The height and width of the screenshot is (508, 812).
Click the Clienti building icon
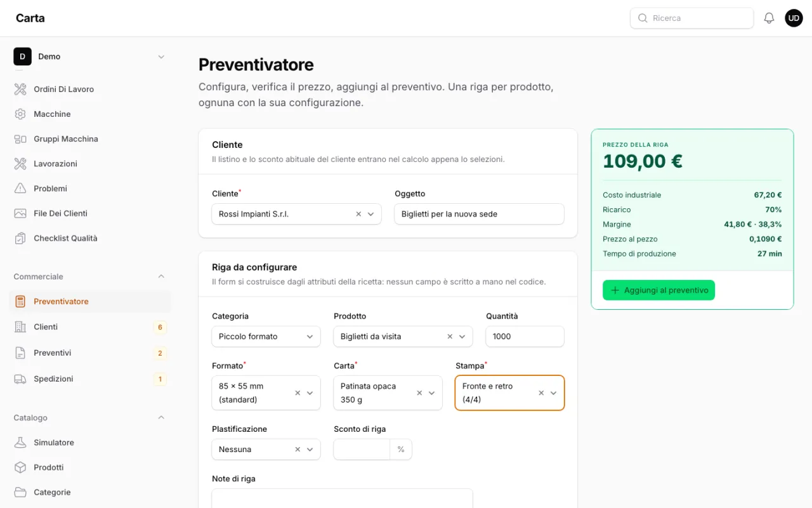(20, 327)
